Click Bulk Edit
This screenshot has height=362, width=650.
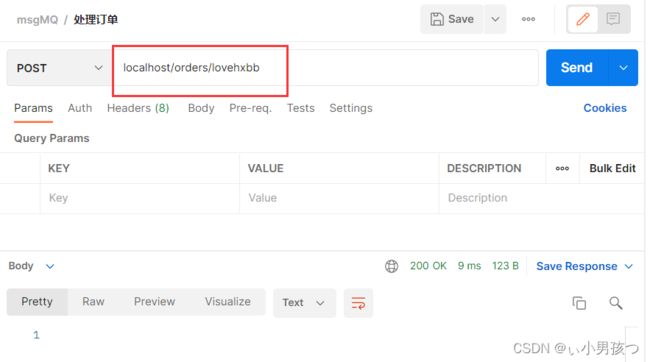(x=612, y=168)
